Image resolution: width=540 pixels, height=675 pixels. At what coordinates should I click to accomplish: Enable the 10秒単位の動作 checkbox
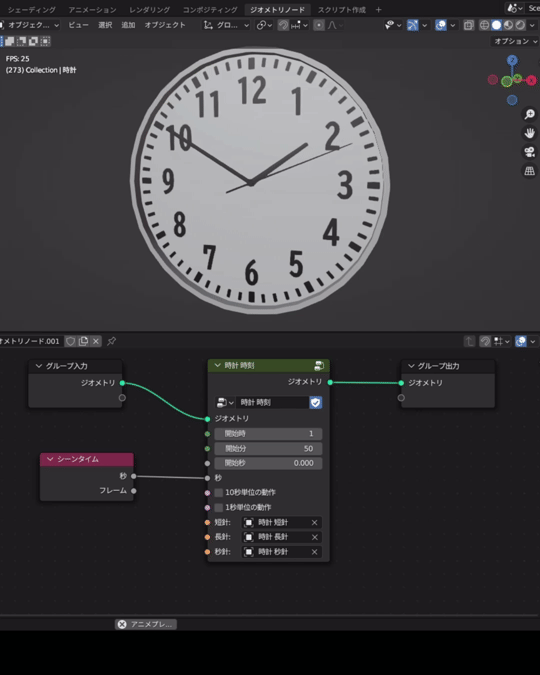click(x=219, y=492)
